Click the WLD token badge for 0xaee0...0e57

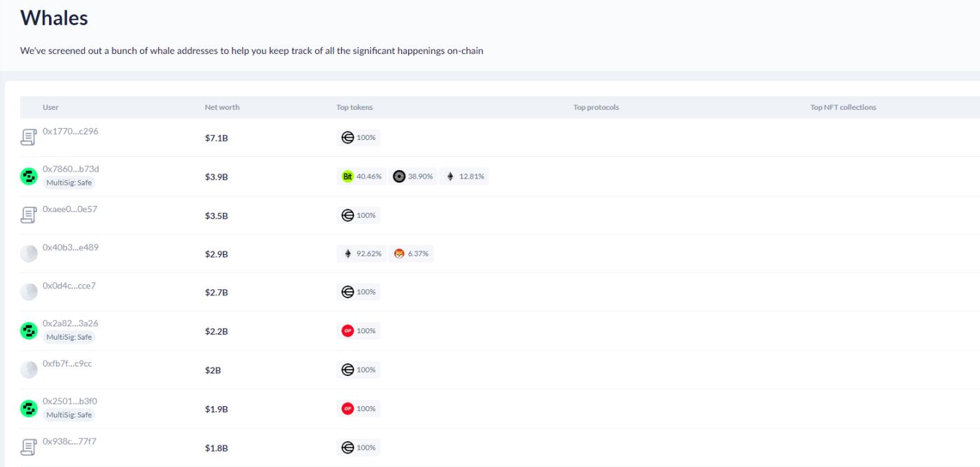point(358,216)
